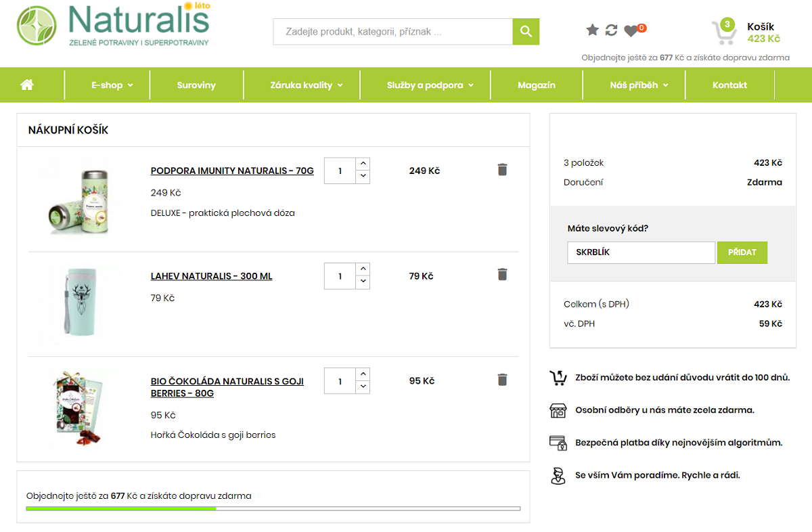Click the secure payment icon
The image size is (812, 532).
pos(558,443)
